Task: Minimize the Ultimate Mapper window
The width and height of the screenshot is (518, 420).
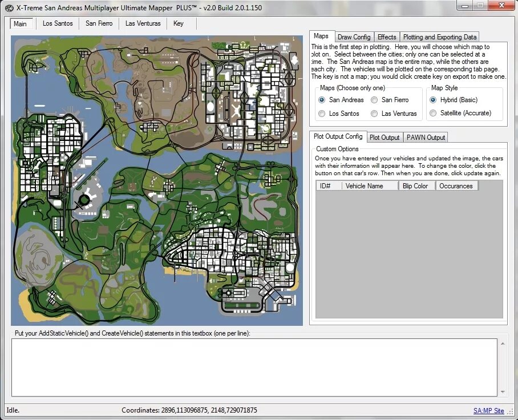Action: pos(465,6)
